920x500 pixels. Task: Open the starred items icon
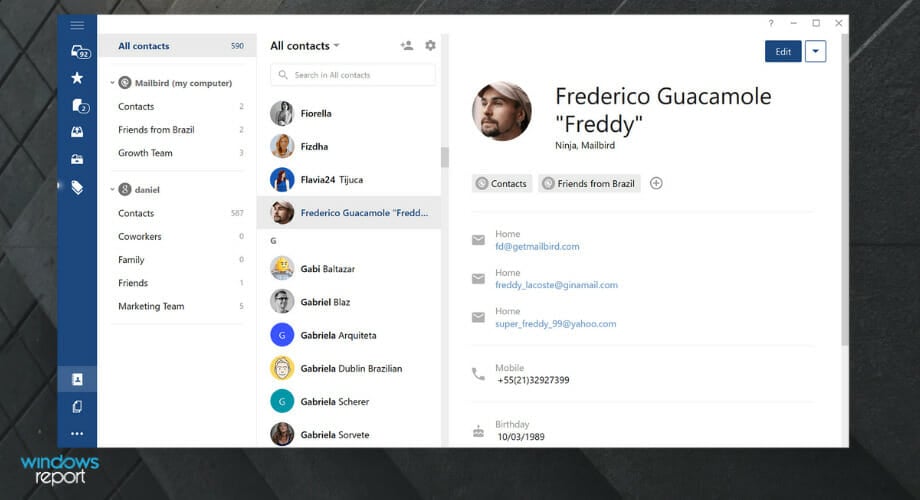[77, 77]
